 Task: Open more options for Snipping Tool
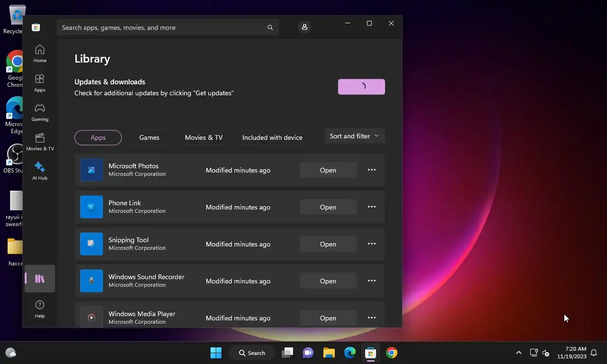point(372,244)
